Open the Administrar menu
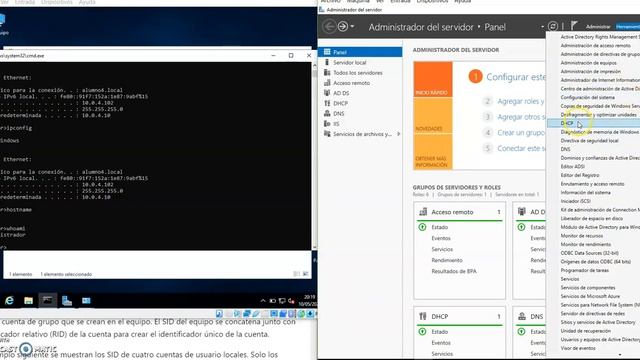640x360 pixels. (598, 27)
